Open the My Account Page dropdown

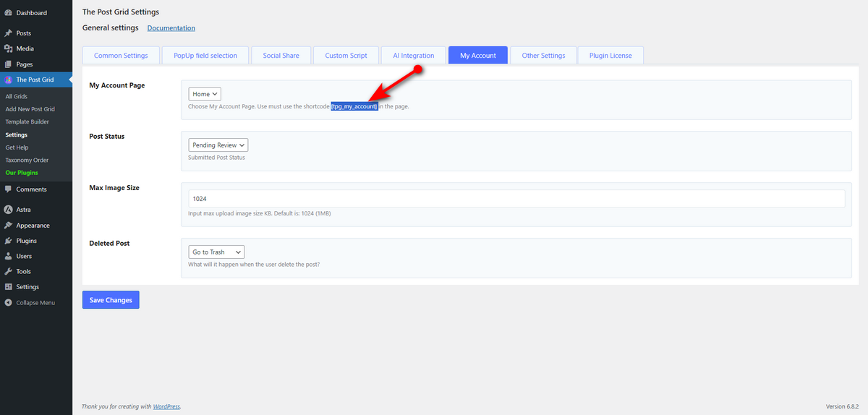click(205, 94)
